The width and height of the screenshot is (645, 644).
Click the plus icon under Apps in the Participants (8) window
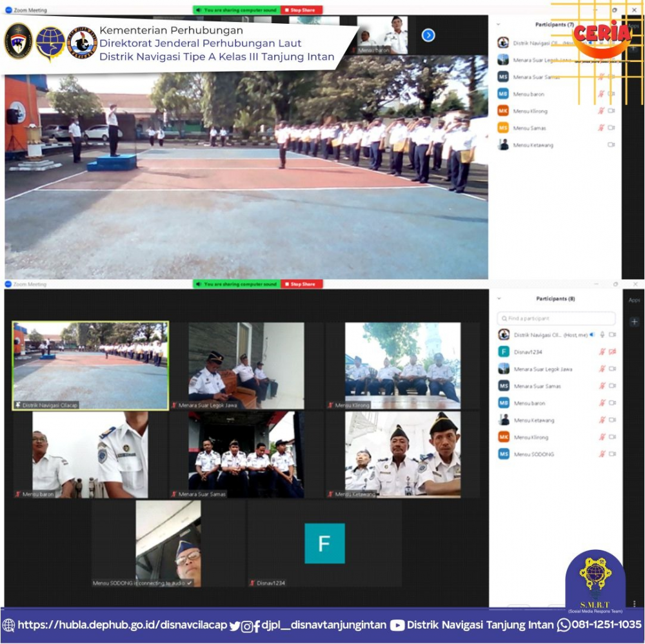pos(634,322)
